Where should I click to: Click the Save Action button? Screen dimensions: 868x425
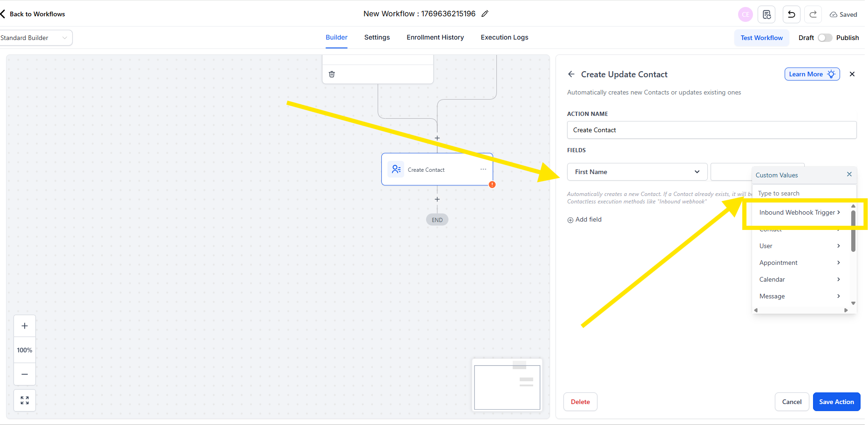click(x=836, y=402)
